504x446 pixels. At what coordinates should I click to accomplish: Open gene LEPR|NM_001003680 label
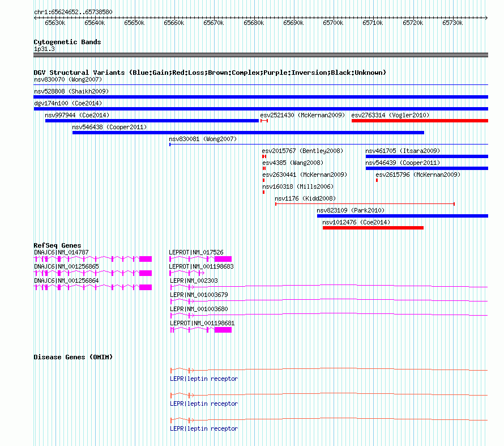tap(199, 309)
